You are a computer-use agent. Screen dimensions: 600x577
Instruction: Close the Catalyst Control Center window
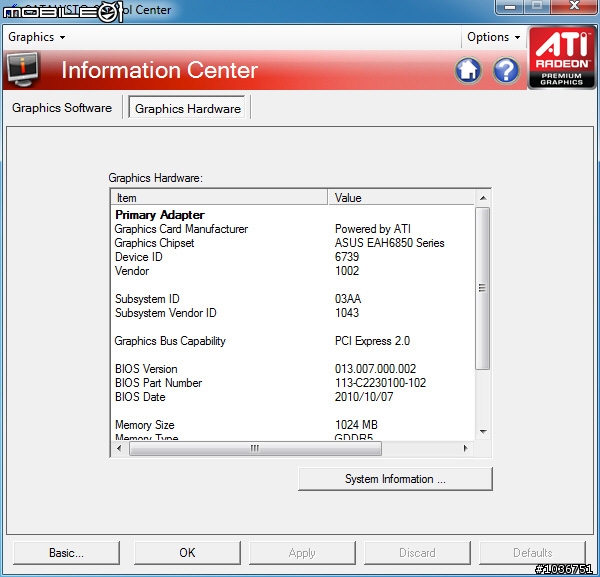pyautogui.click(x=574, y=7)
